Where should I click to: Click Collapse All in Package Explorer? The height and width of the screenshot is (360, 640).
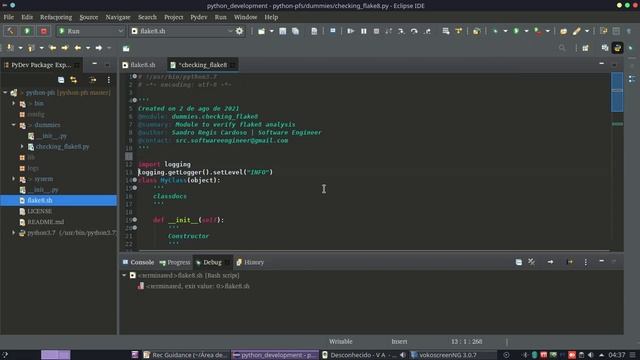61,80
